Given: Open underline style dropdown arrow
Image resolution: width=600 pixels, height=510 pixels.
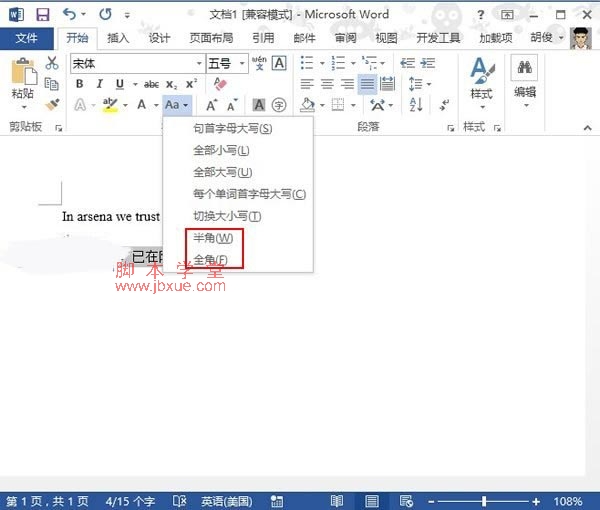Looking at the screenshot, I should click(135, 84).
